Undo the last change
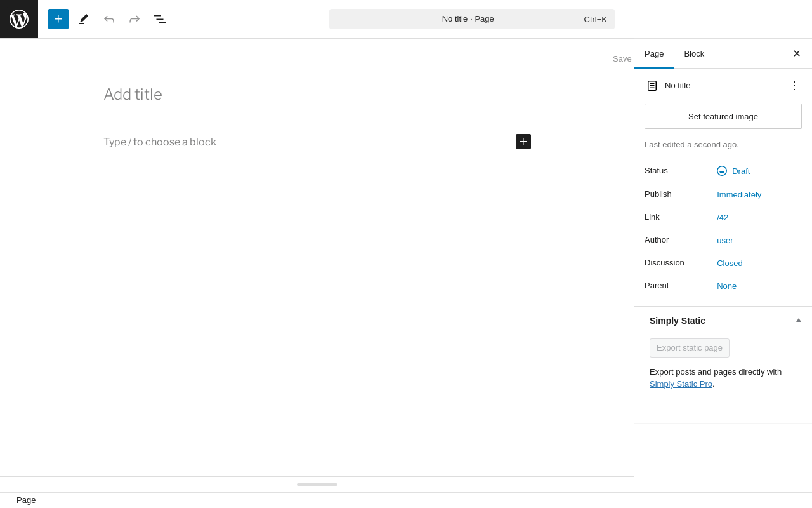Screen dimensions: 812x508 click(109, 19)
